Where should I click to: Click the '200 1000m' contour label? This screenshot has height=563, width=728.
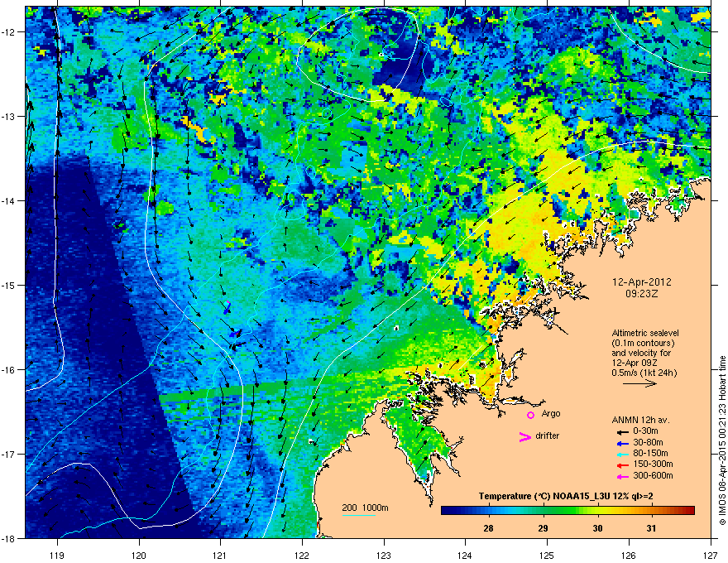[366, 508]
